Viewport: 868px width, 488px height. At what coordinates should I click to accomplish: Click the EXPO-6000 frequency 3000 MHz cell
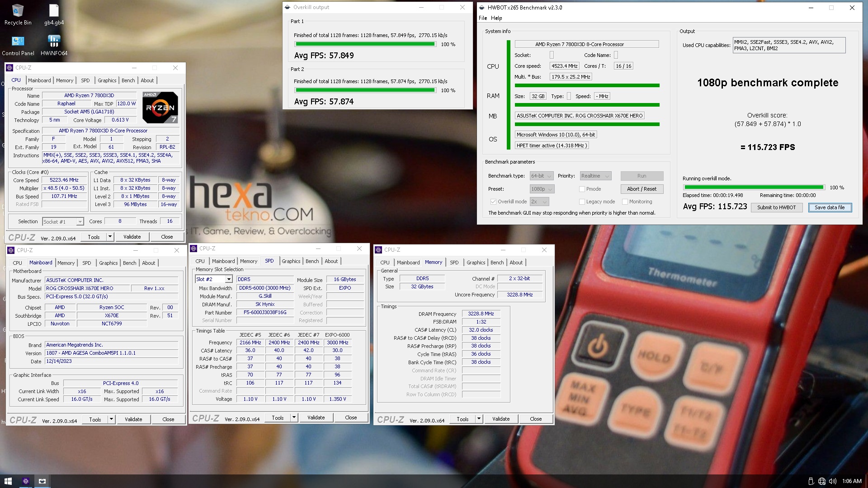tap(337, 343)
